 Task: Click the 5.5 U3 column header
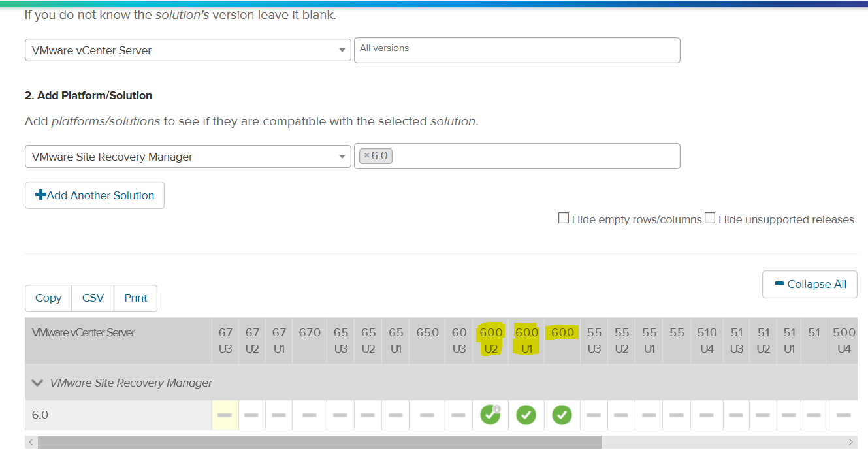tap(594, 340)
